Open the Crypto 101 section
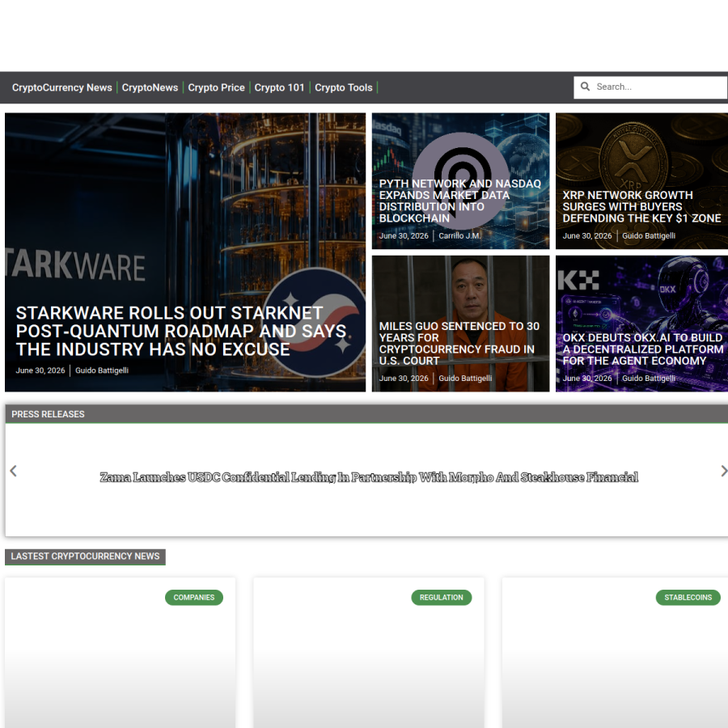The image size is (728, 728). point(279,87)
